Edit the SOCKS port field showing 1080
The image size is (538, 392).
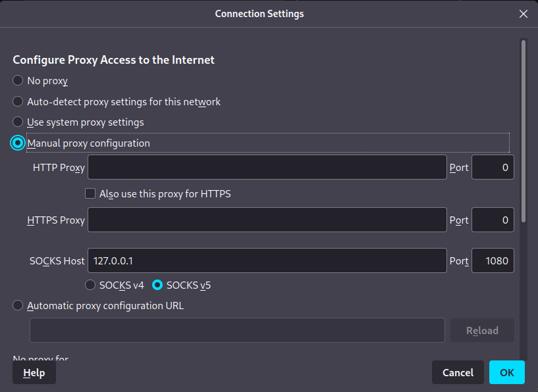tap(493, 260)
